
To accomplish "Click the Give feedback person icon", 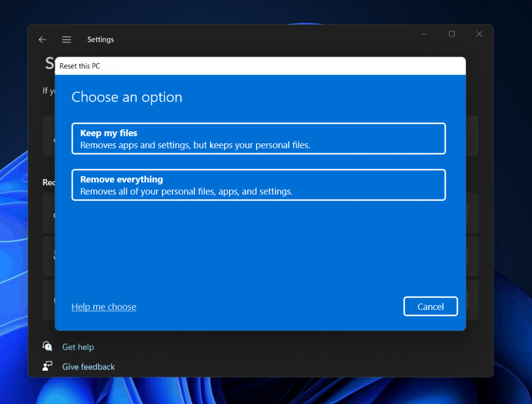I will tap(48, 367).
